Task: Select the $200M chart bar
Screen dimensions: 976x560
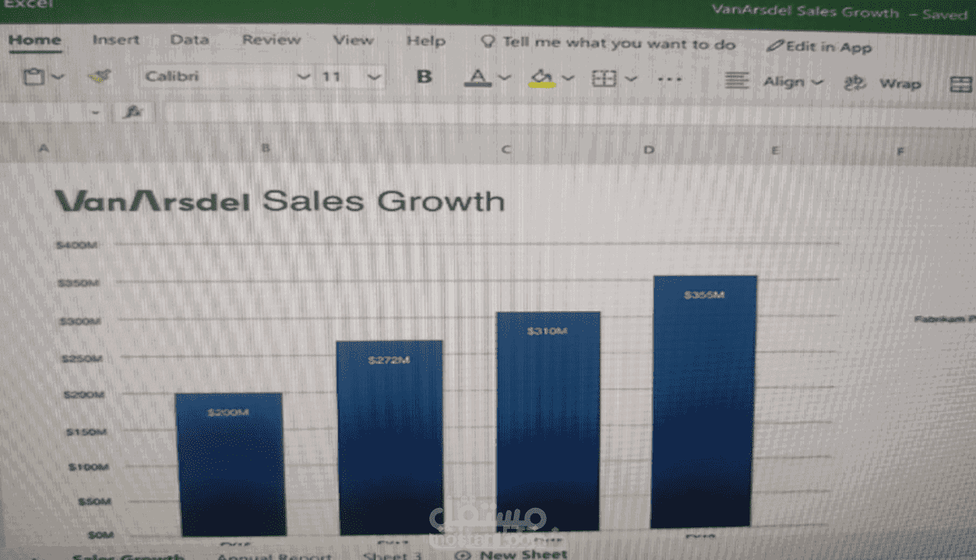Action: tap(229, 464)
